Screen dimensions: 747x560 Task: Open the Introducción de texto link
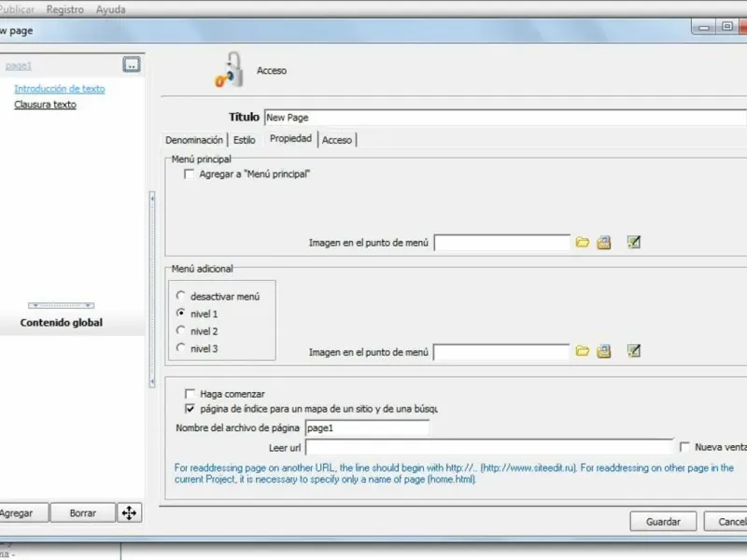[60, 89]
